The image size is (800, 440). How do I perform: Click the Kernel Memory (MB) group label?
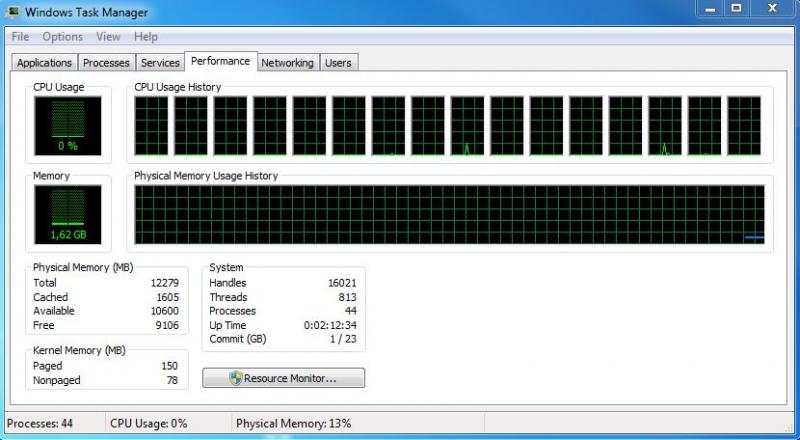(79, 351)
